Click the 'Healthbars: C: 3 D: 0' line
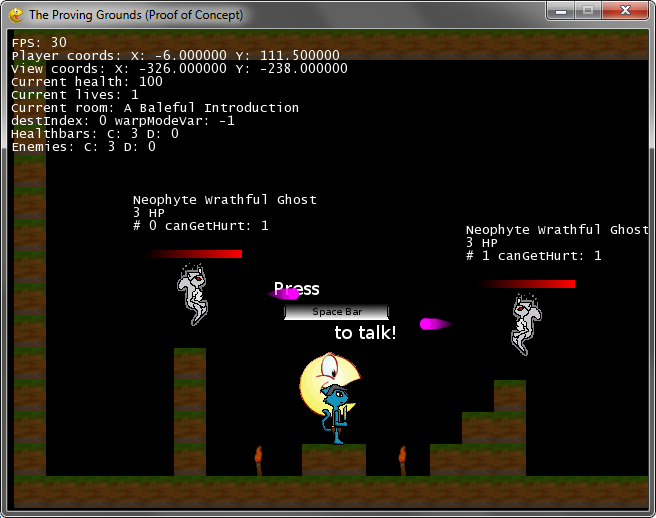The image size is (656, 518). tap(95, 133)
